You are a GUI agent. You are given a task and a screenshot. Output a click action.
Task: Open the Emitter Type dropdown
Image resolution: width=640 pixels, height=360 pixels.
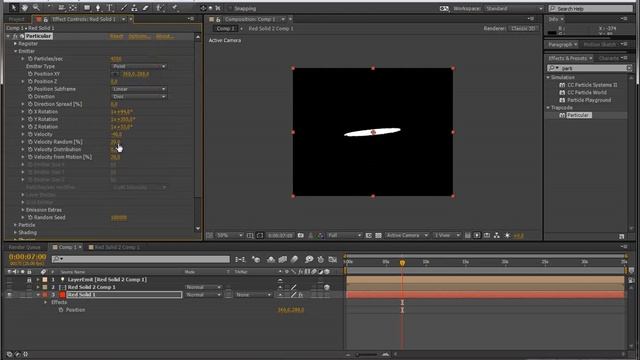point(139,66)
